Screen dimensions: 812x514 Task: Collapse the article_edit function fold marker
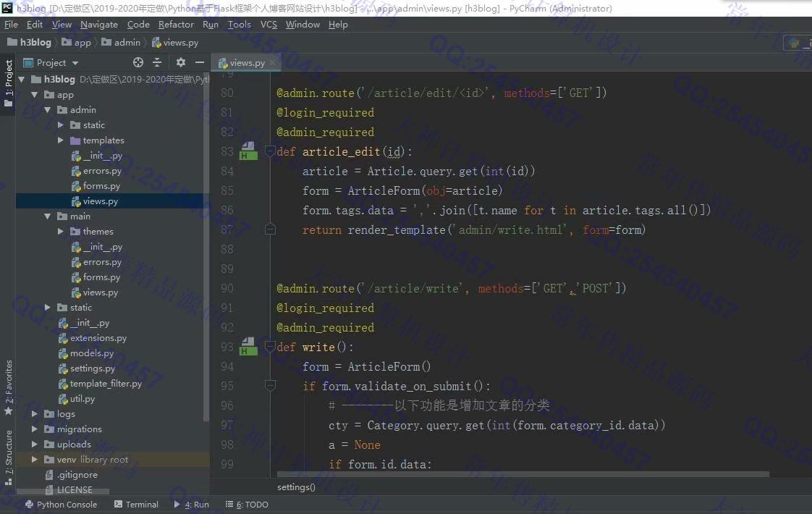(x=270, y=151)
